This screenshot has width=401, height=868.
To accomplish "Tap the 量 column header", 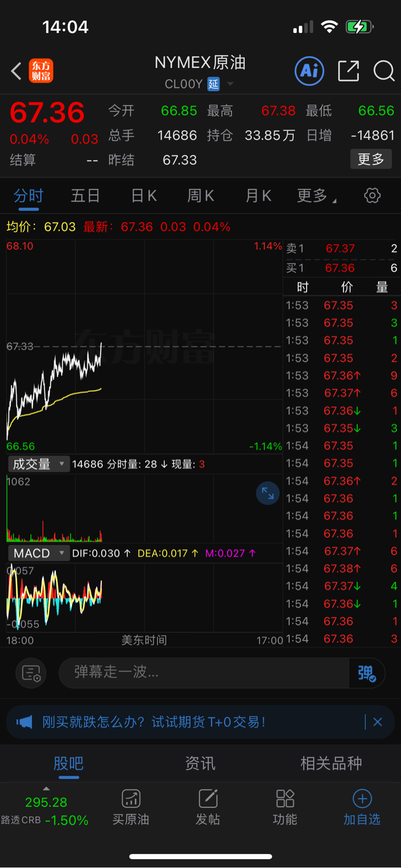I will [x=382, y=287].
